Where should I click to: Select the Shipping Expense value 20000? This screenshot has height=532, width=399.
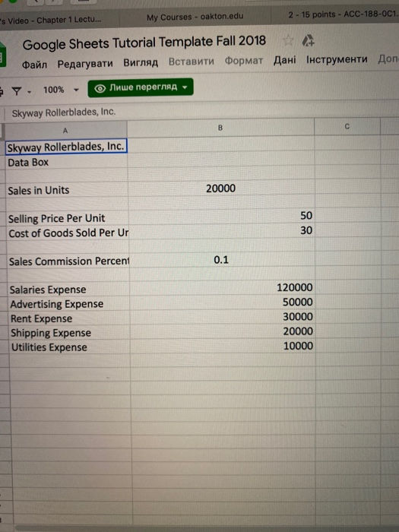click(x=223, y=331)
